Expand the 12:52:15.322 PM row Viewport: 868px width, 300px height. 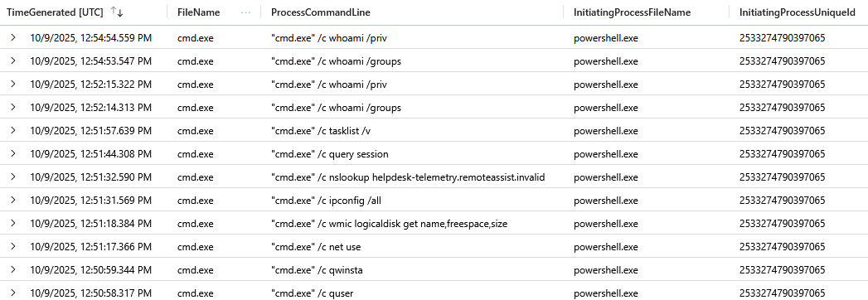pos(13,85)
